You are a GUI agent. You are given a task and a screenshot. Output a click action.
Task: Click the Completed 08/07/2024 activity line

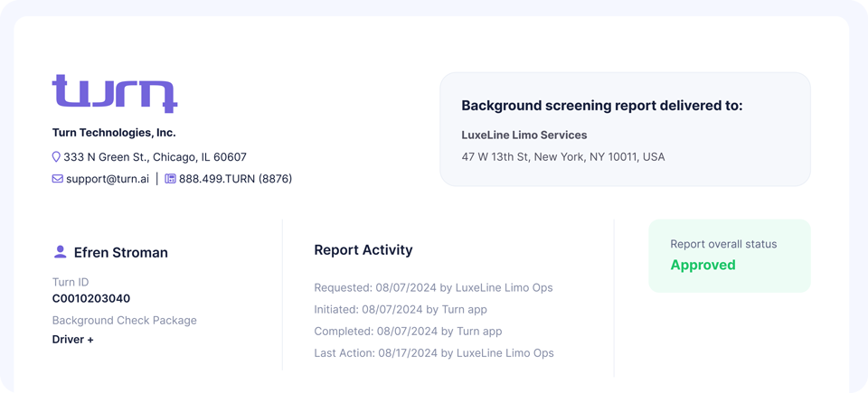tap(408, 332)
